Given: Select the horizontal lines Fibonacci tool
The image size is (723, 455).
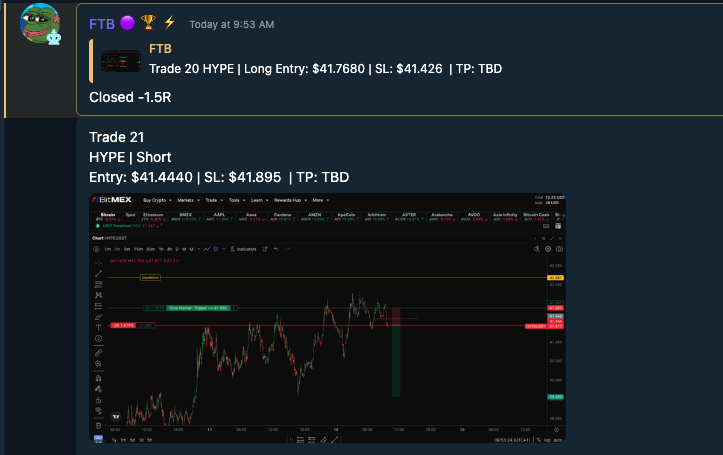Looking at the screenshot, I should 98,284.
